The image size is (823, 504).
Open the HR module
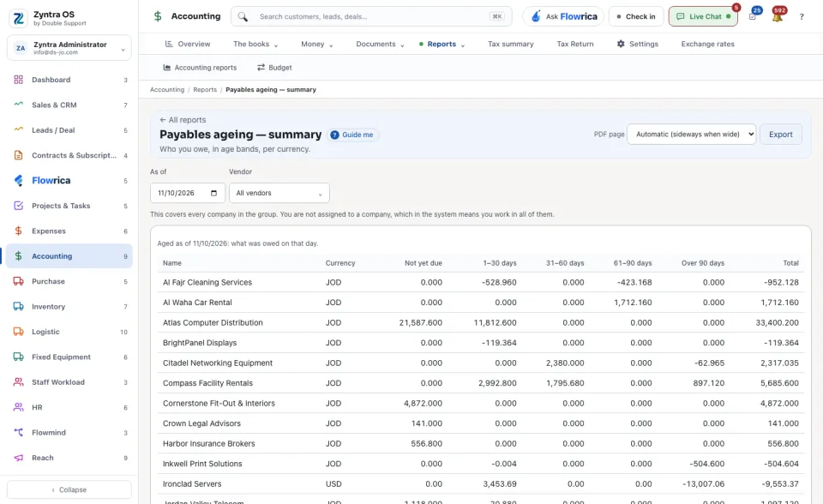(69, 407)
